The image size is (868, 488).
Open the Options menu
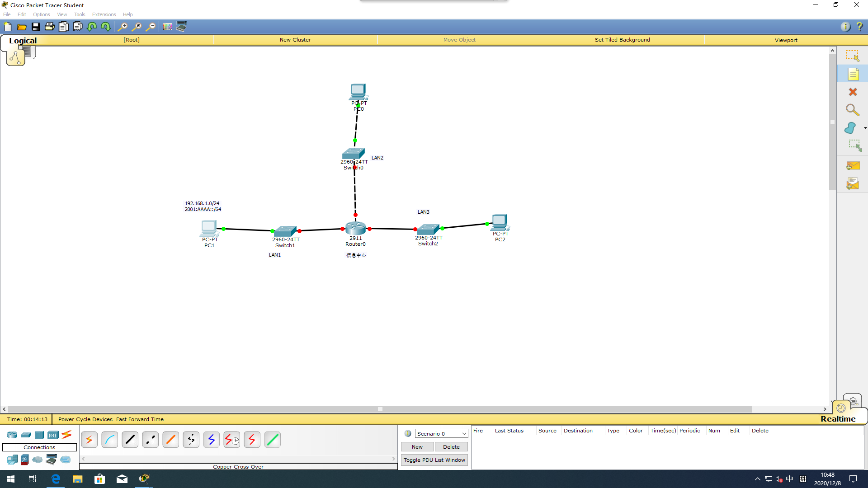click(x=41, y=14)
